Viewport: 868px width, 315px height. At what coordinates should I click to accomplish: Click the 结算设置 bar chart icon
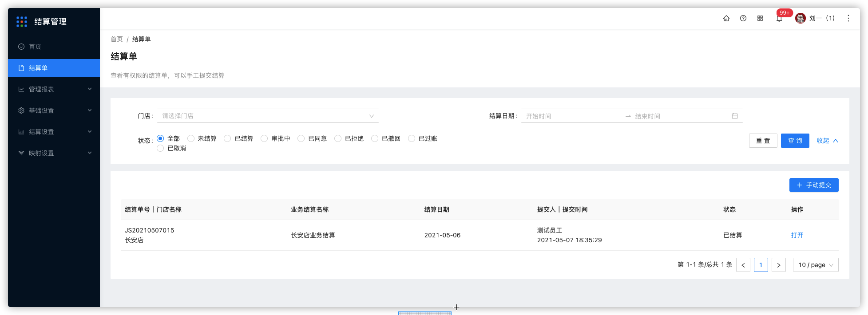pyautogui.click(x=21, y=132)
